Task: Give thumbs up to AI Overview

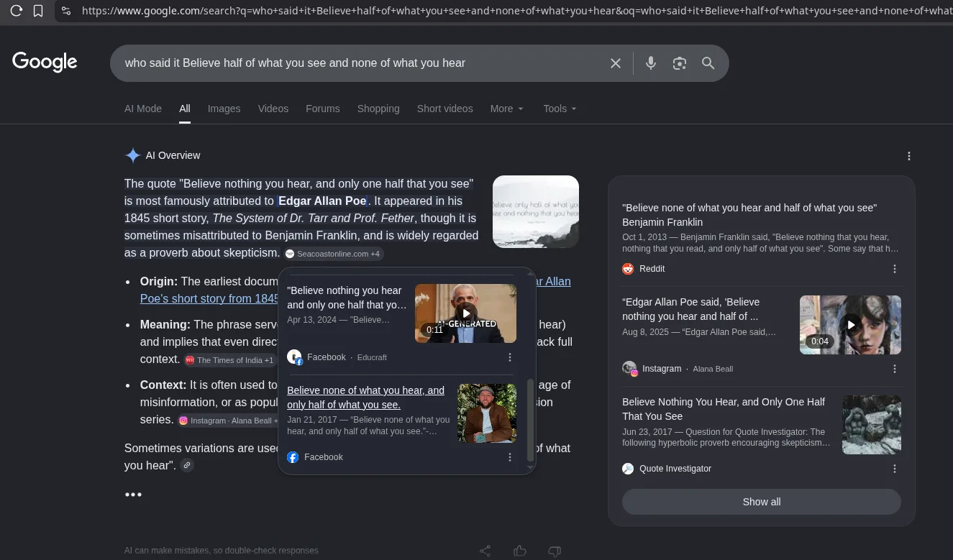Action: (520, 551)
